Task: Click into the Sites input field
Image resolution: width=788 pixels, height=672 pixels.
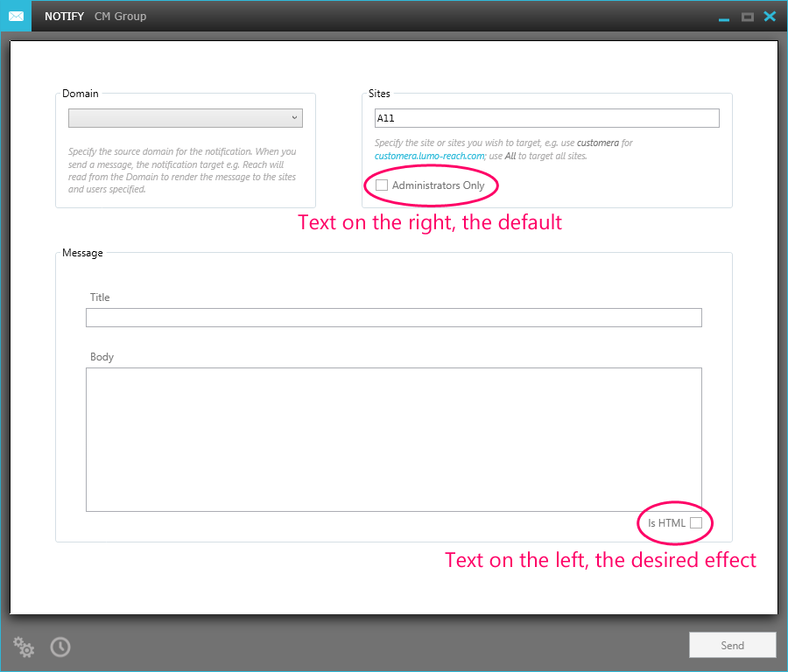Action: pos(546,118)
